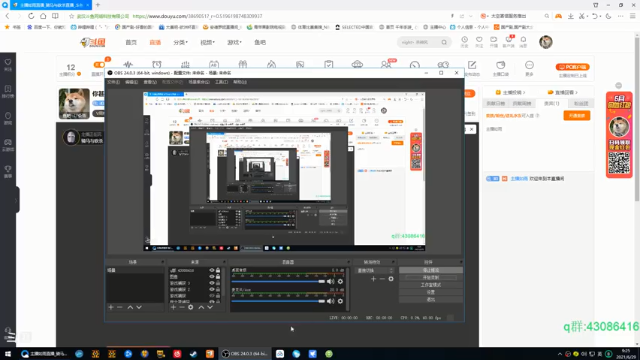Click the second button in OBS controls
The height and width of the screenshot is (360, 640).
(x=431, y=278)
